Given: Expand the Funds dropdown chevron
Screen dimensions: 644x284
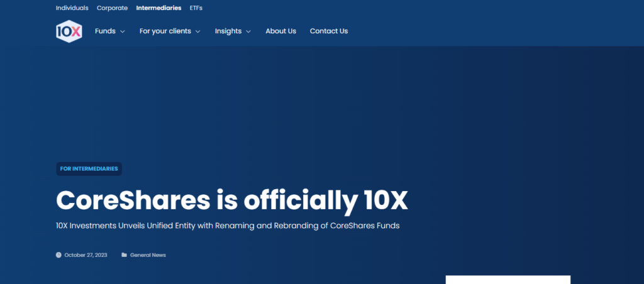Looking at the screenshot, I should click(x=123, y=31).
